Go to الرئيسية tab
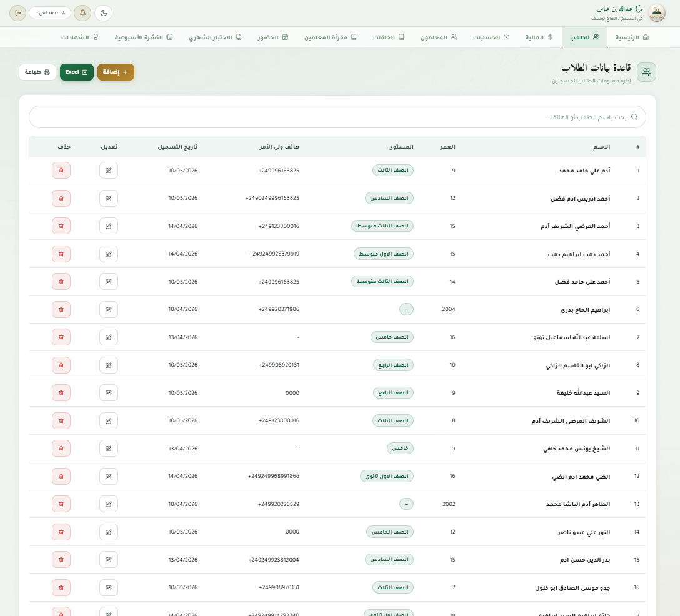Image resolution: width=680 pixels, height=616 pixels. coord(632,37)
